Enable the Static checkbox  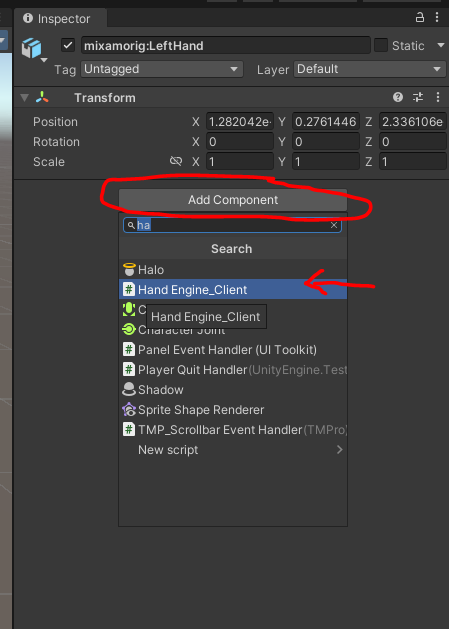pos(381,45)
